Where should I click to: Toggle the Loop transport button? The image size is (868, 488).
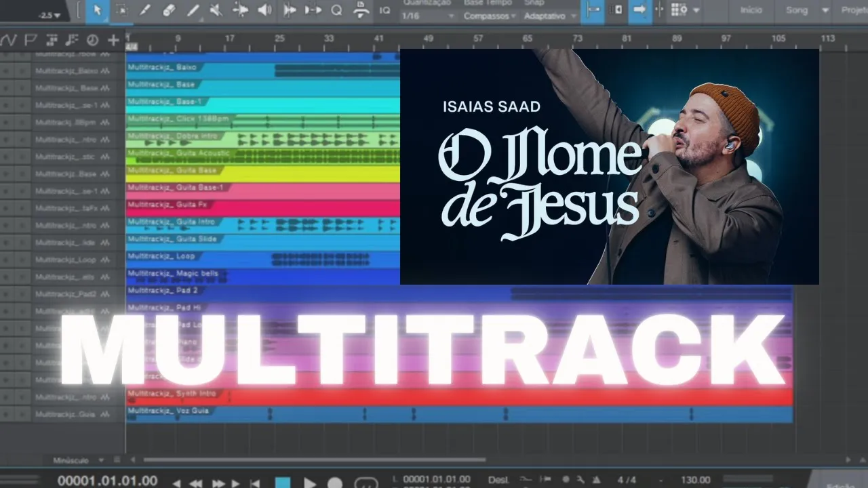point(366,483)
